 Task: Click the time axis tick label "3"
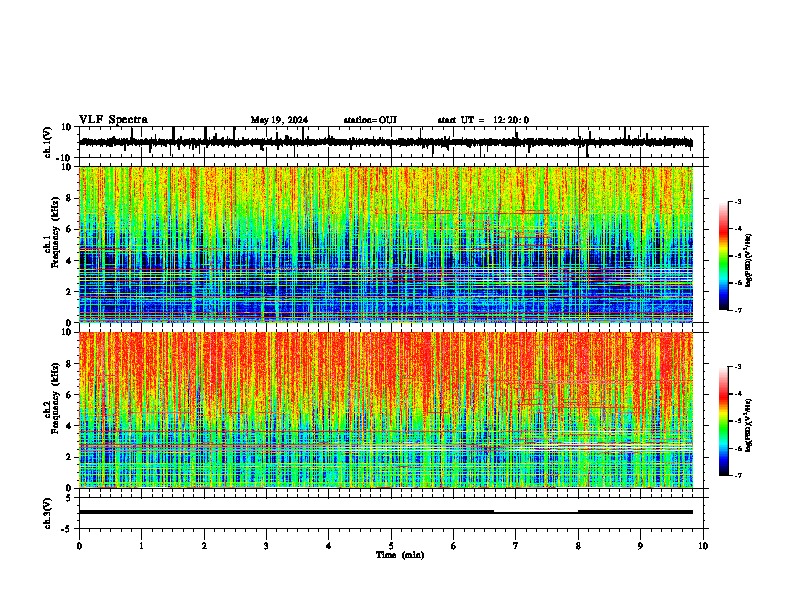[266, 546]
